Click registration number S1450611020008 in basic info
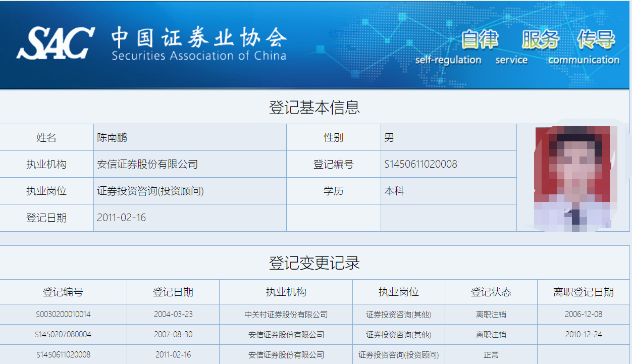Screen dimensions: 632x364 click(x=420, y=164)
